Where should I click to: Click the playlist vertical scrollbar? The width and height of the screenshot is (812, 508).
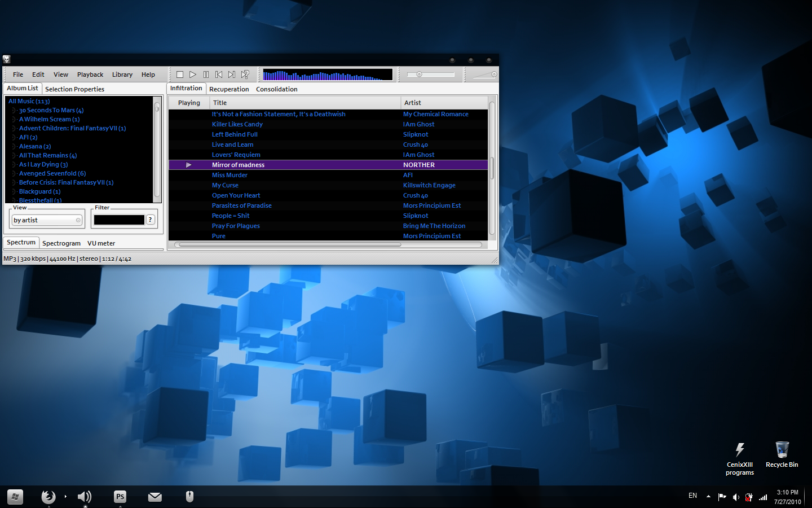(x=492, y=168)
